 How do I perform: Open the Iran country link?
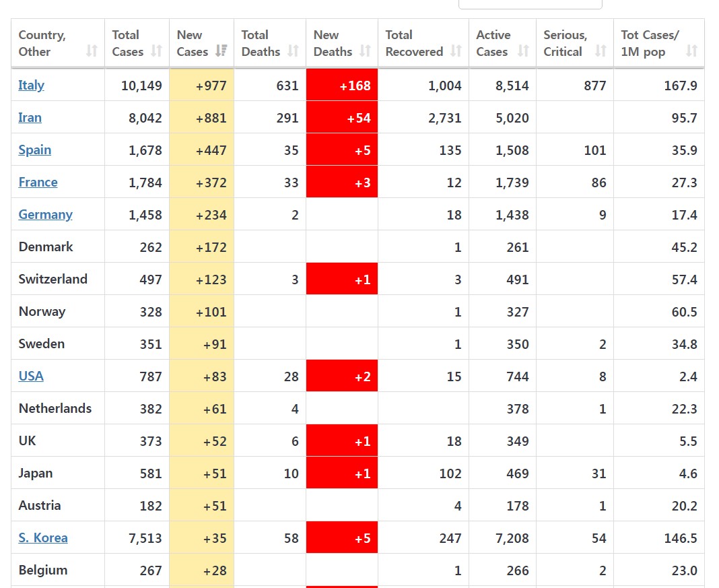coord(30,117)
